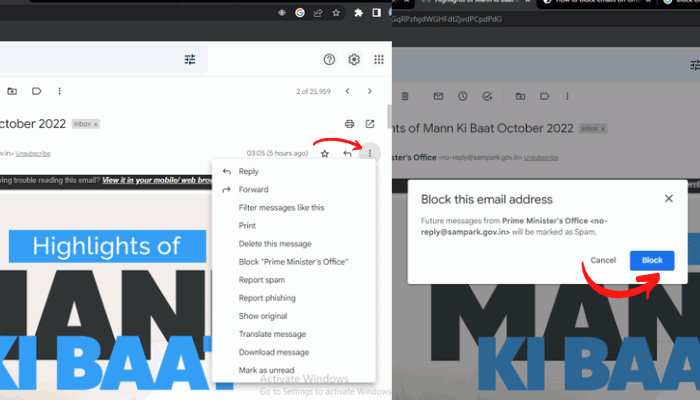Click the Add to Tasks icon
This screenshot has width=700, height=400.
tap(487, 96)
